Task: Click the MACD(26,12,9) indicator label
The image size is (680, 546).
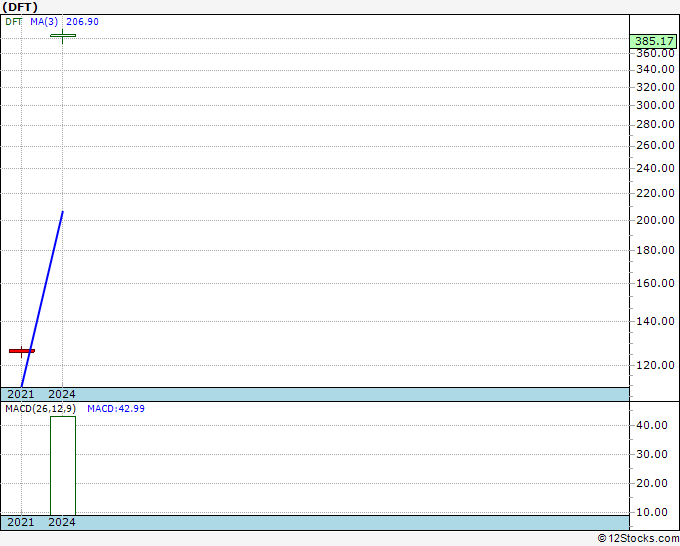Action: [40, 409]
